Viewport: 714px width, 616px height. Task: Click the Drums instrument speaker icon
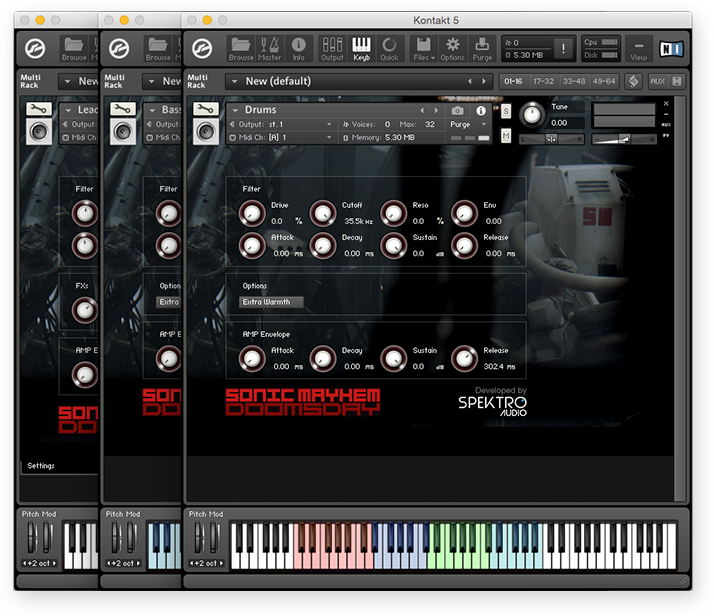206,132
